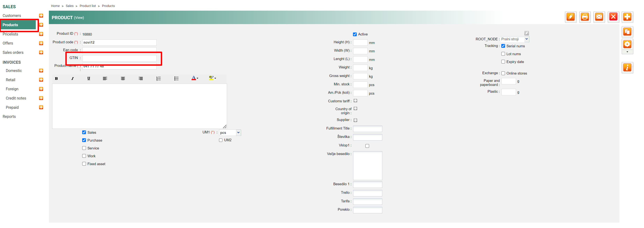Click into the GTIN input field

pos(119,58)
